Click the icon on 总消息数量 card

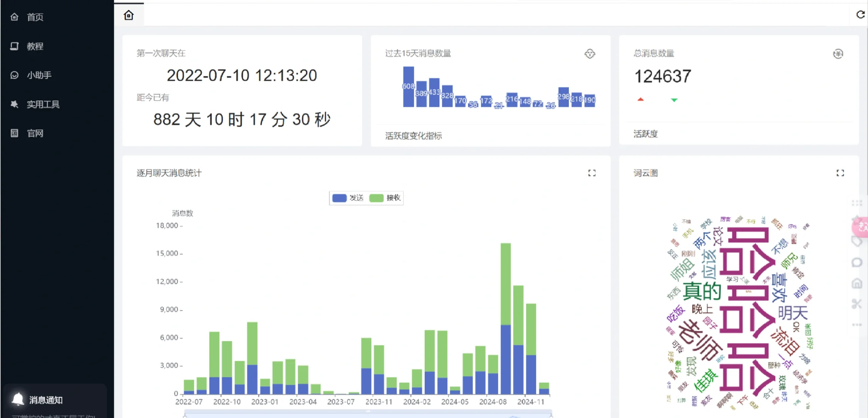click(x=838, y=54)
